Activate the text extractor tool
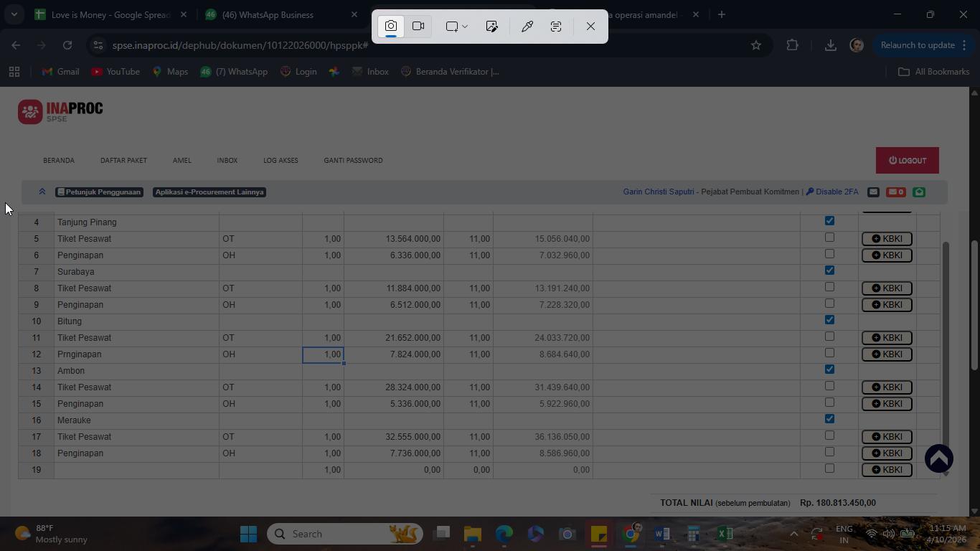980x551 pixels. 556,27
